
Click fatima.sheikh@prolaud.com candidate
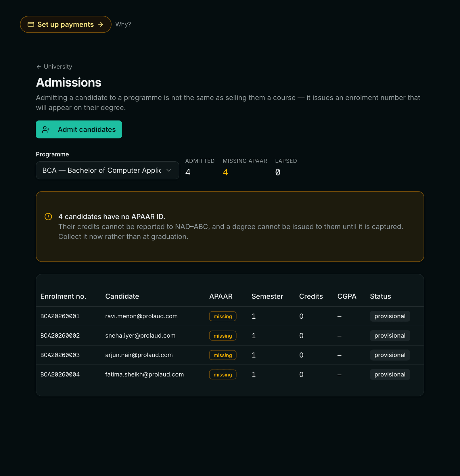144,374
